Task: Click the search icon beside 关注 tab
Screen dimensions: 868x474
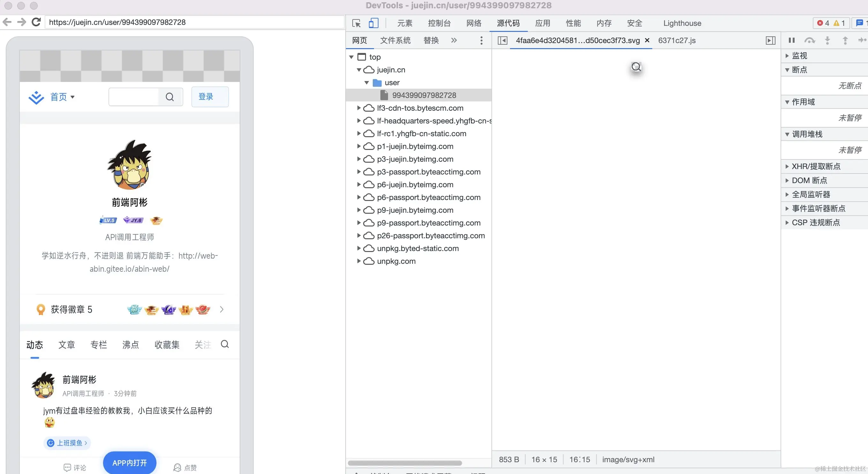Action: 225,344
